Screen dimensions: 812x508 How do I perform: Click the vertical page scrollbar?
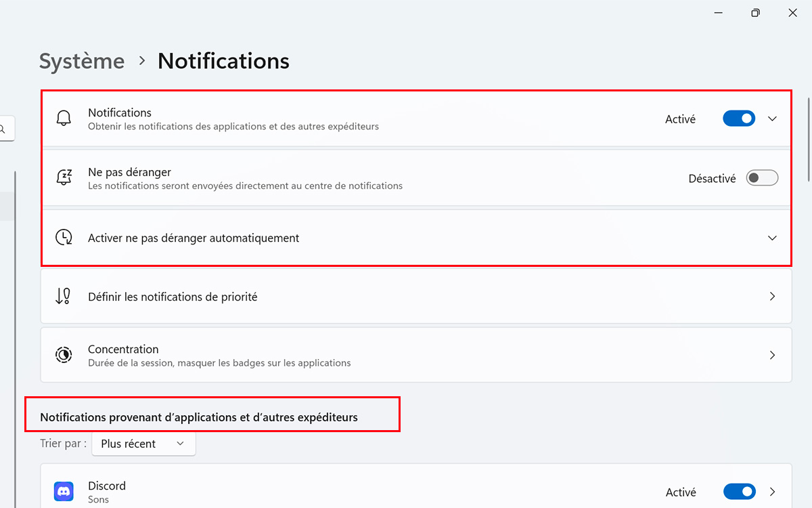[x=808, y=140]
